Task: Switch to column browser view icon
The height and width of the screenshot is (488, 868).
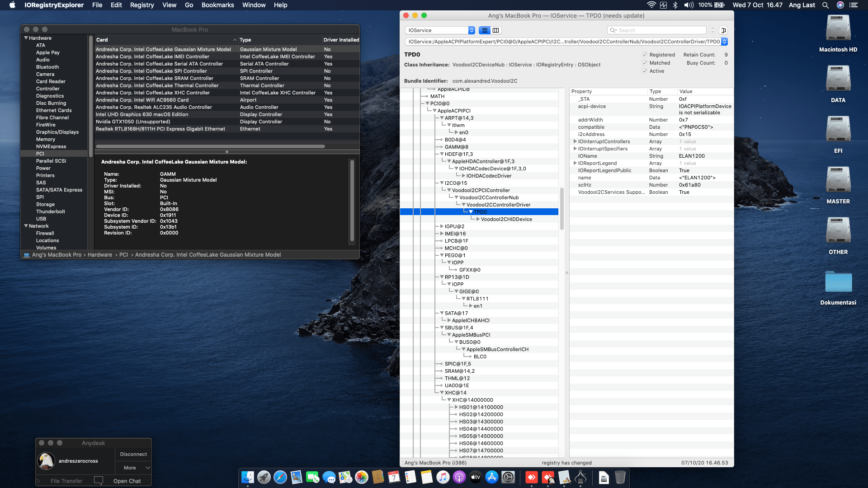Action: coord(495,30)
